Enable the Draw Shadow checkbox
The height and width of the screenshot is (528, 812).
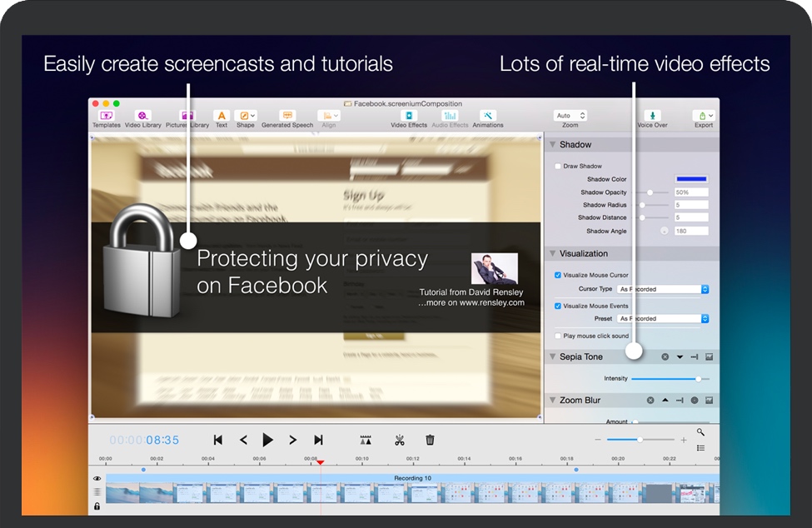point(558,167)
